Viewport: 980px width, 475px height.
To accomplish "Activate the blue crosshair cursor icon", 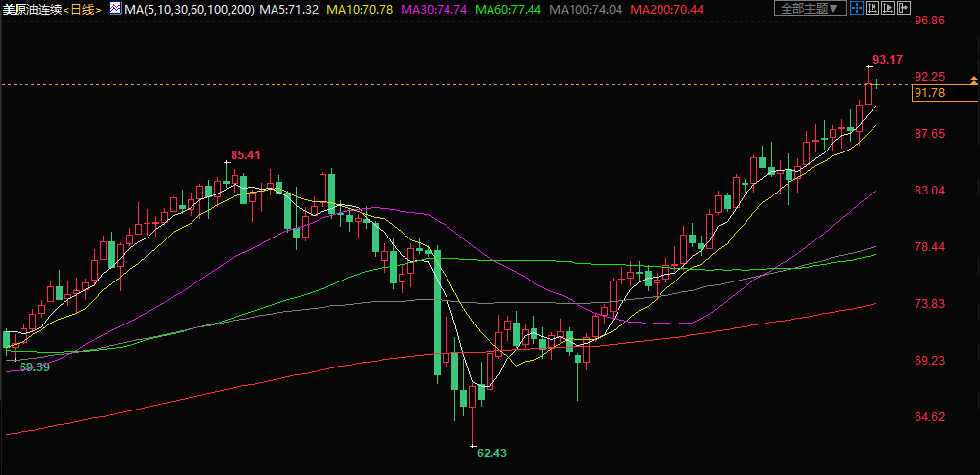I will pyautogui.click(x=856, y=9).
